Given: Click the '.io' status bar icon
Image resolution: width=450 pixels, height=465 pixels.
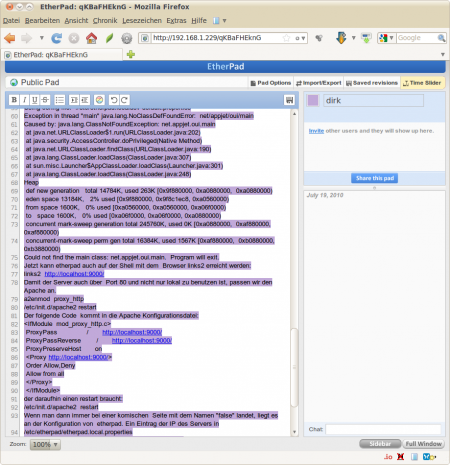Looking at the screenshot, I should pyautogui.click(x=388, y=457).
